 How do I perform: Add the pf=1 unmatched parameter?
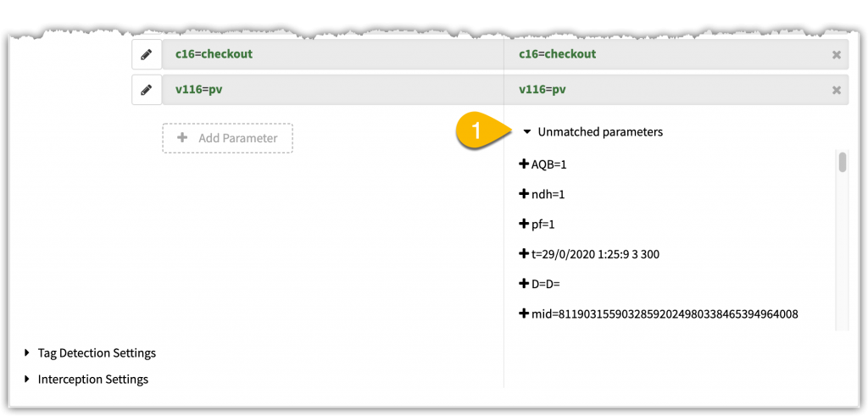(x=523, y=224)
